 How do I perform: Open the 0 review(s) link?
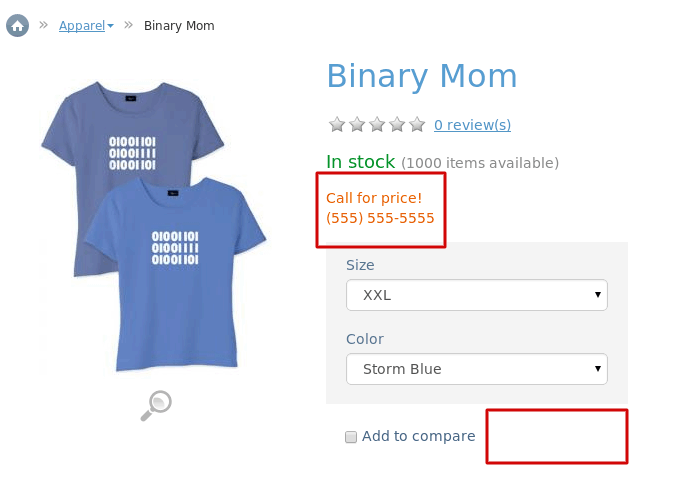click(x=472, y=125)
